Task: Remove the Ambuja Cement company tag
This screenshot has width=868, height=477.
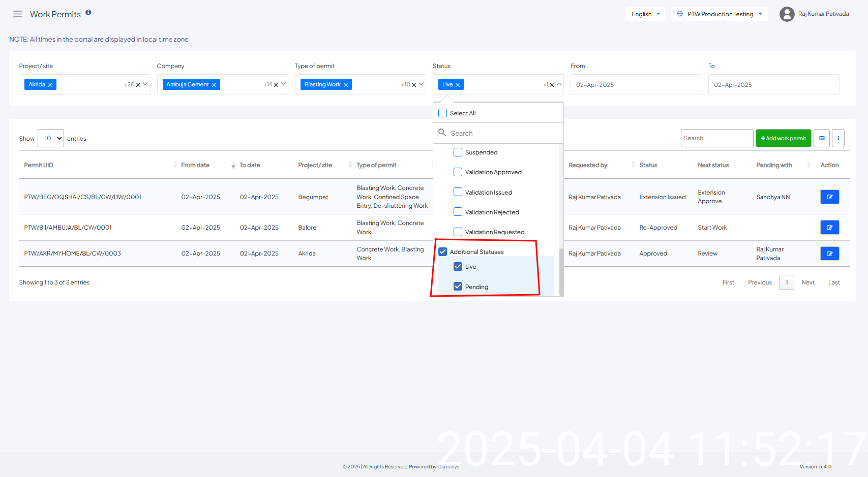Action: coord(214,85)
